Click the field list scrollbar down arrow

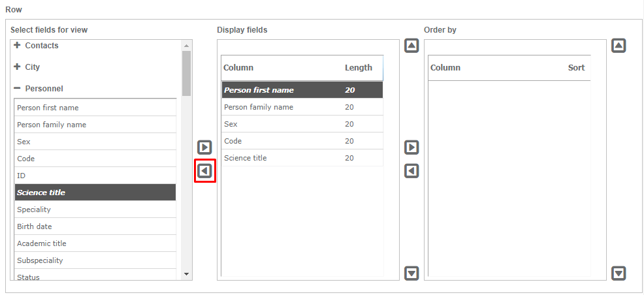click(186, 274)
